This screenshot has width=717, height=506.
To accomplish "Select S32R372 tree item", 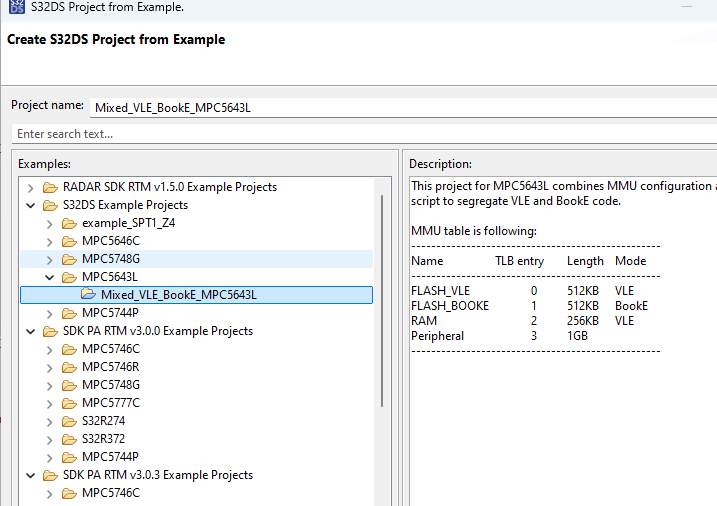I will click(x=103, y=439).
